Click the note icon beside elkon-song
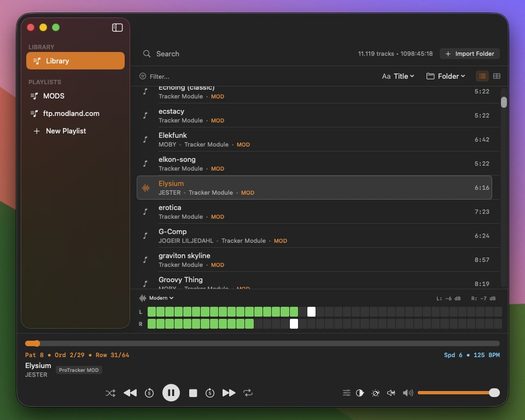This screenshot has height=420, width=525. 145,164
